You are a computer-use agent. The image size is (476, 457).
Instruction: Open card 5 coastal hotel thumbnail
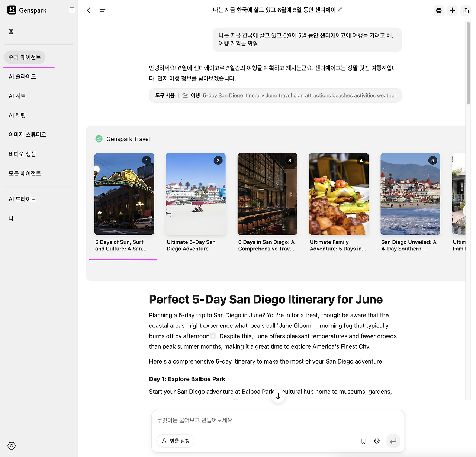click(x=410, y=194)
